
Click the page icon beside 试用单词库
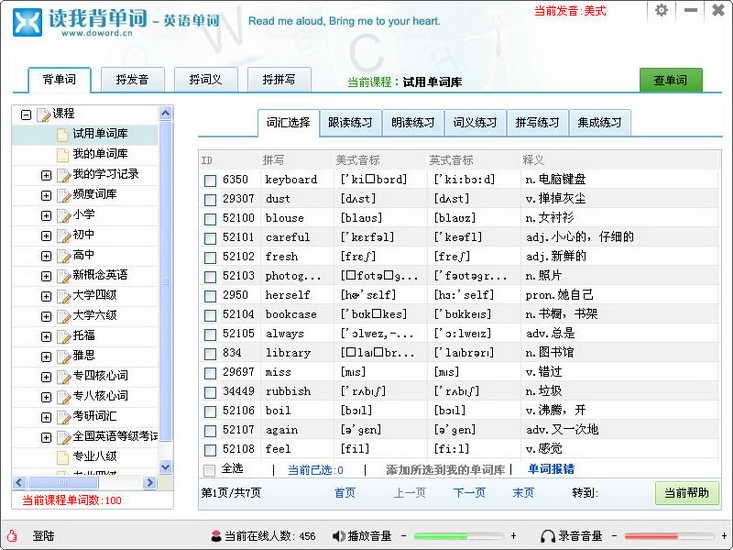(x=63, y=135)
